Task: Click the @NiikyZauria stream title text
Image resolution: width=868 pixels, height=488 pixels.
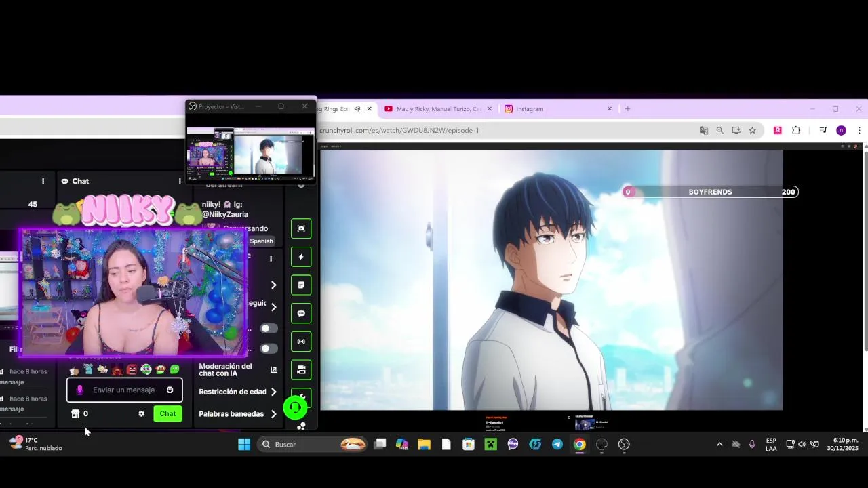Action: coord(225,209)
